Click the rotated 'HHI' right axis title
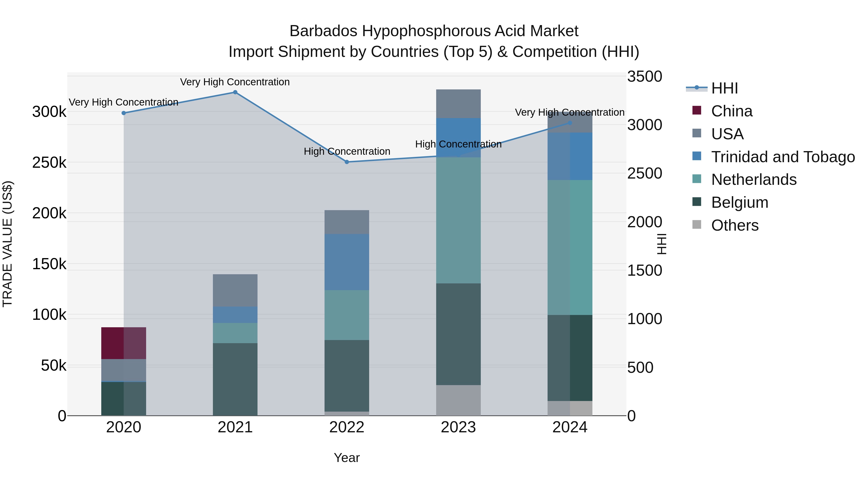The width and height of the screenshot is (868, 488). click(x=662, y=244)
